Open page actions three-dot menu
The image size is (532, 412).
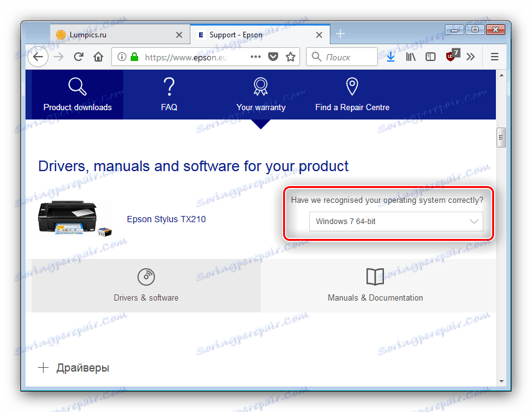click(256, 57)
